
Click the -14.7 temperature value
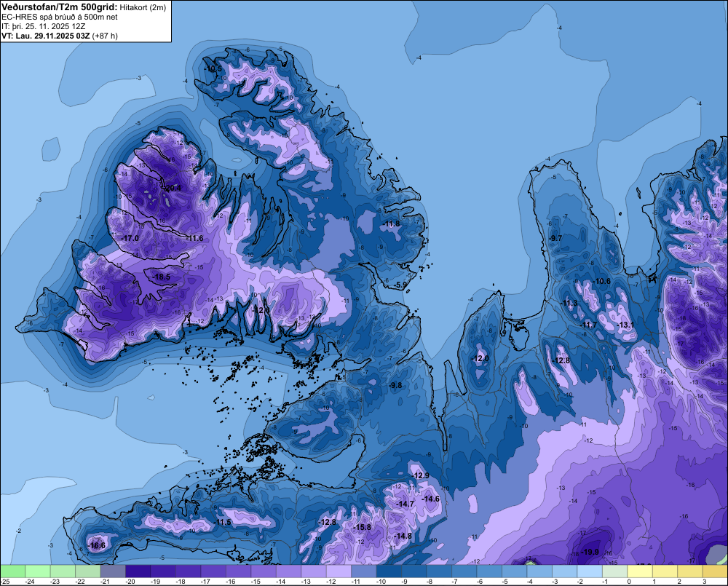405,504
